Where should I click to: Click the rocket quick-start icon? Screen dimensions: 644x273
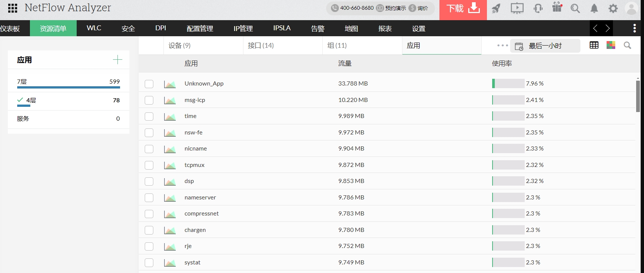[496, 8]
